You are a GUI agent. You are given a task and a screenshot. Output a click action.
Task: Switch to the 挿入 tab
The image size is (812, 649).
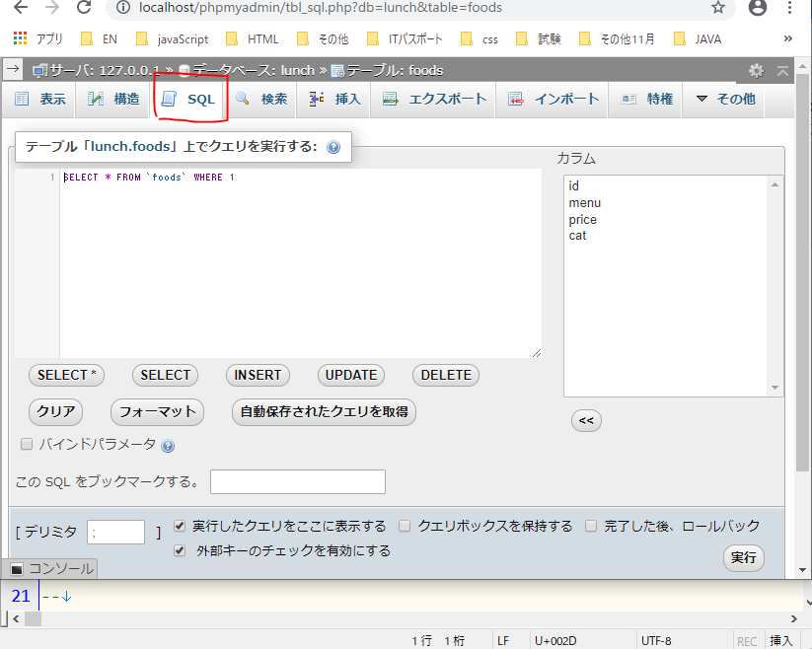334,99
